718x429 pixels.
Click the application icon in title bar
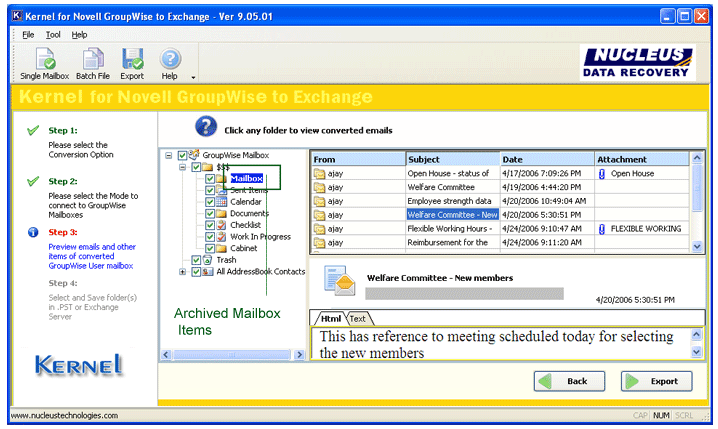tap(17, 16)
